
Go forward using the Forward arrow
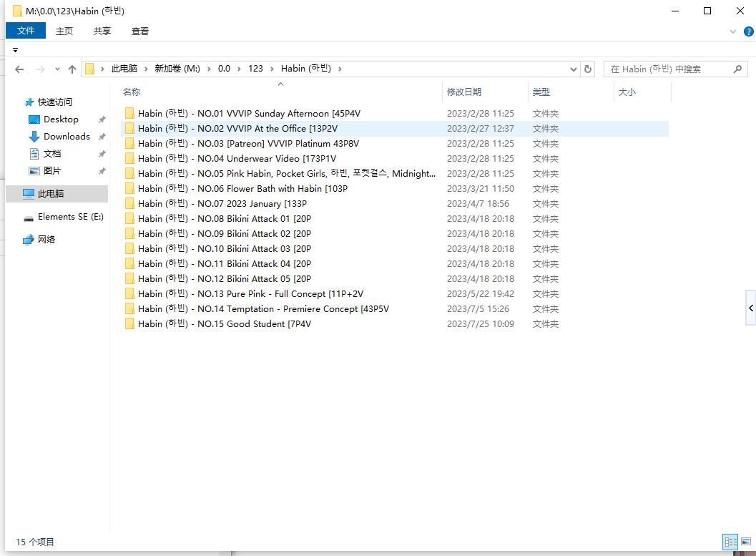[x=41, y=69]
